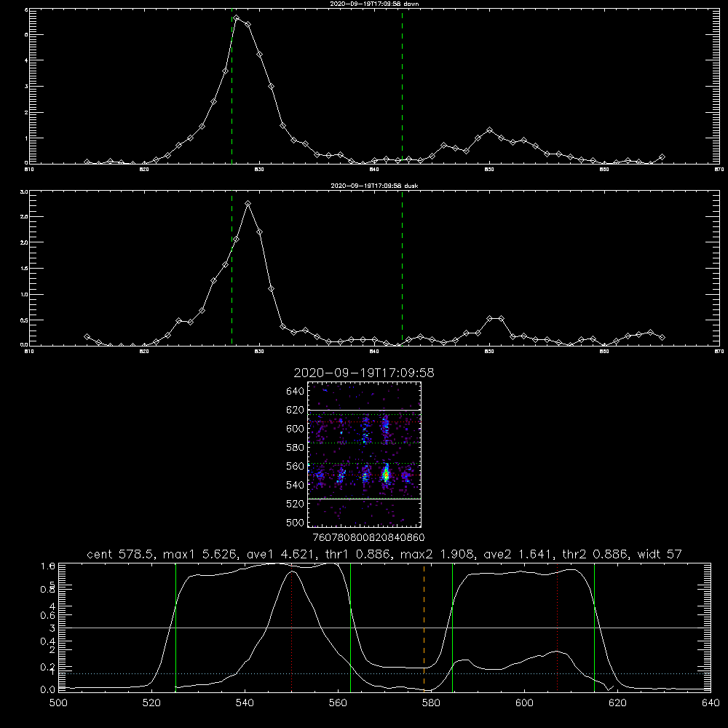Click the 'widt 57' value
728x728 pixels.
[x=660, y=554]
